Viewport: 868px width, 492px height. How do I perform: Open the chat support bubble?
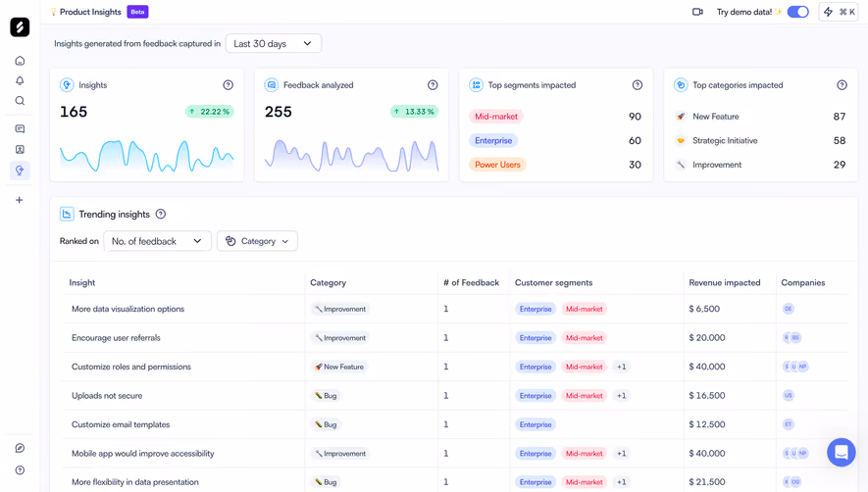coord(842,452)
